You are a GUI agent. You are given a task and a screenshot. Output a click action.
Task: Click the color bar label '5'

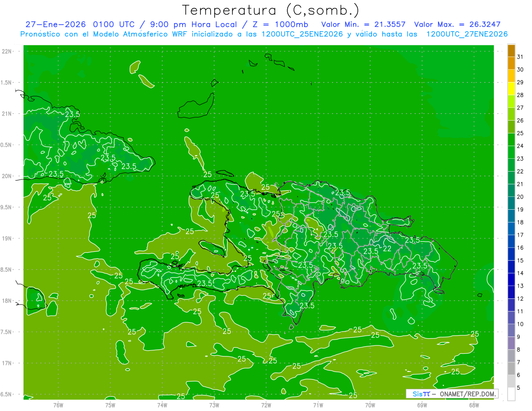519,388
